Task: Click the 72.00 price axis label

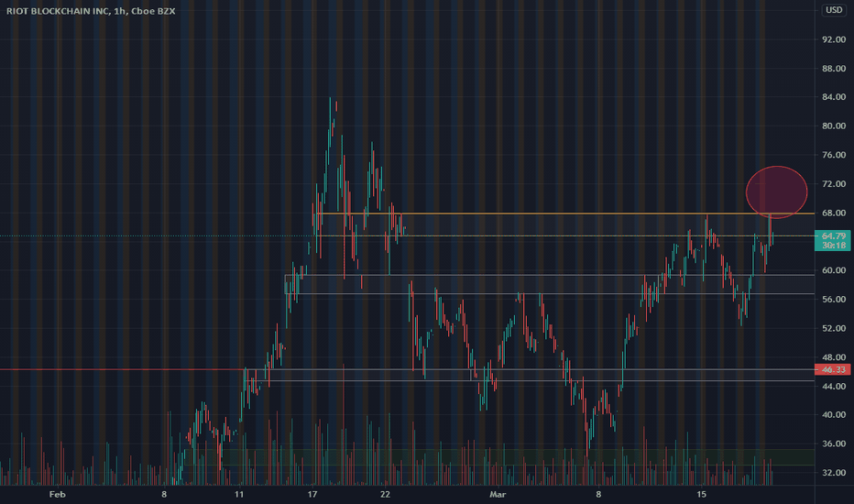Action: 834,183
